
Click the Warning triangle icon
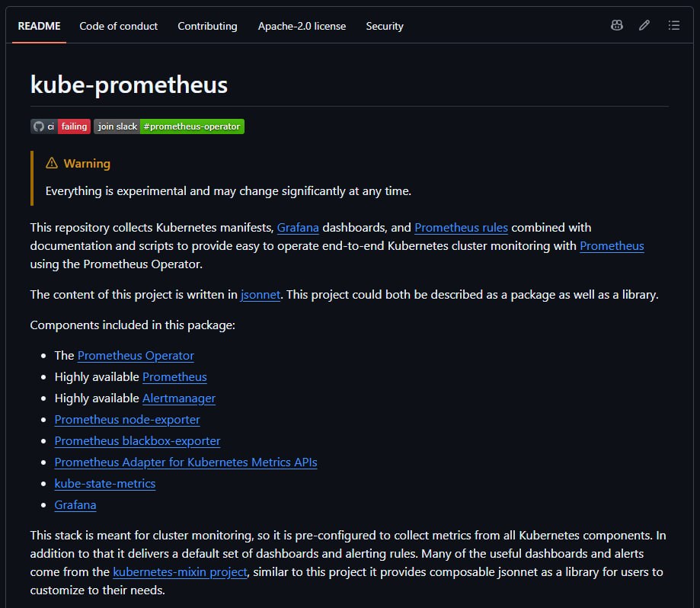tap(52, 163)
